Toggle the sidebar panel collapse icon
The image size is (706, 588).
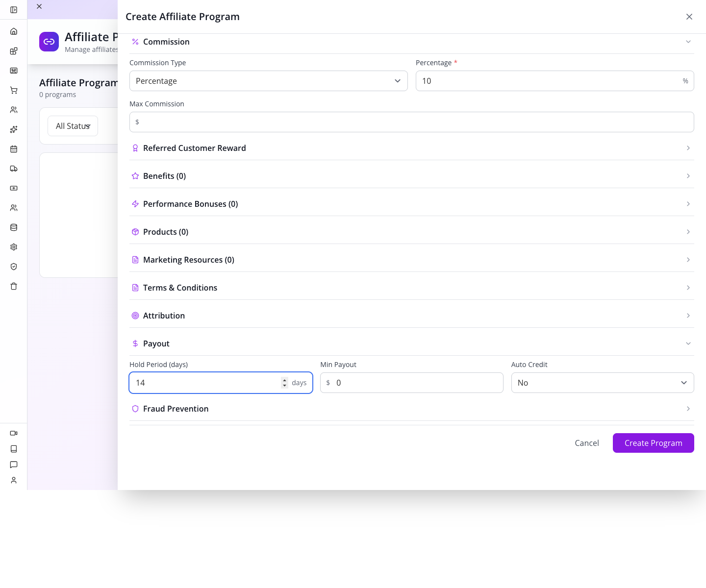[x=14, y=10]
